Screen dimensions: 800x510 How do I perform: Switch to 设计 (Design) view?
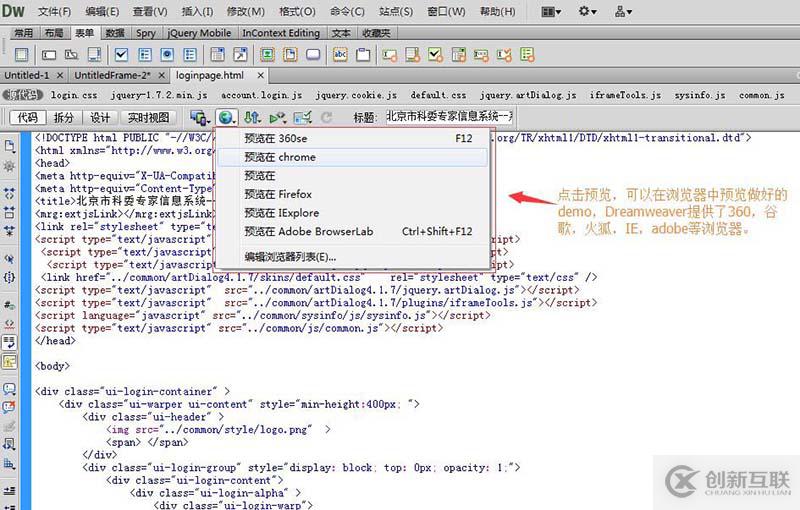(x=100, y=118)
